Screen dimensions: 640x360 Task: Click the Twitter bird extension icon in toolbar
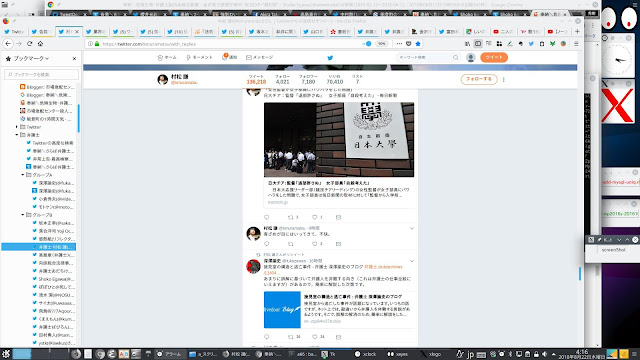point(531,44)
